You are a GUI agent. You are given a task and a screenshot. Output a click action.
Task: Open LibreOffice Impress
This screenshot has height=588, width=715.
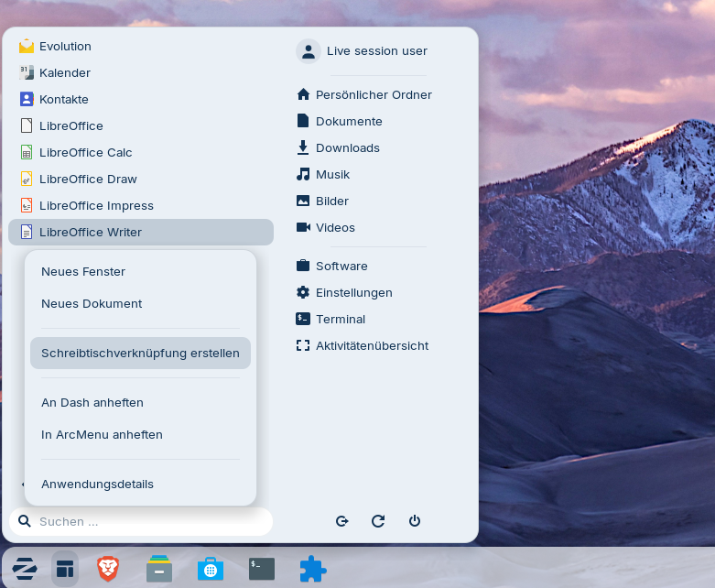tap(96, 206)
